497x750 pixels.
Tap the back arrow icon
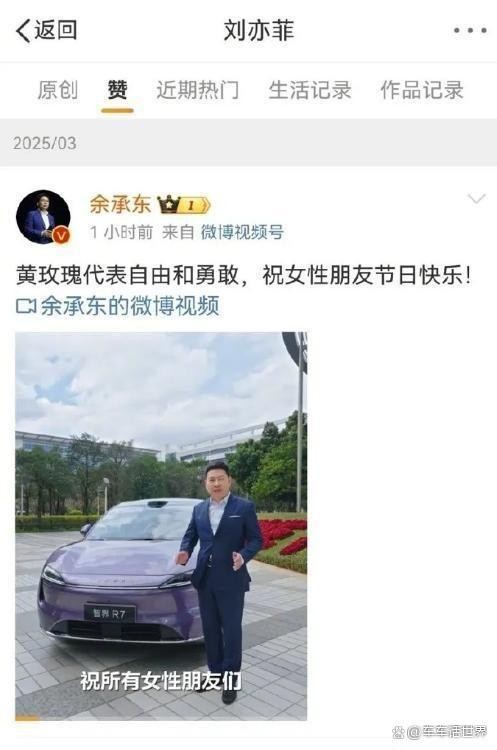click(22, 31)
